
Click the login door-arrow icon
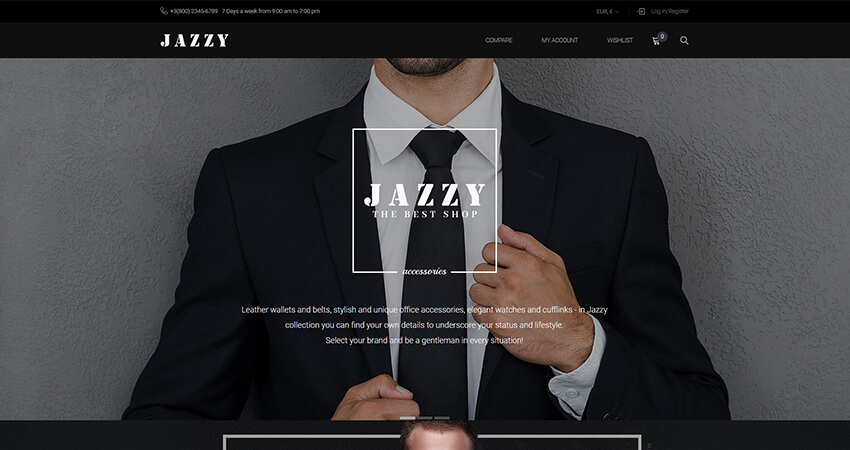641,11
